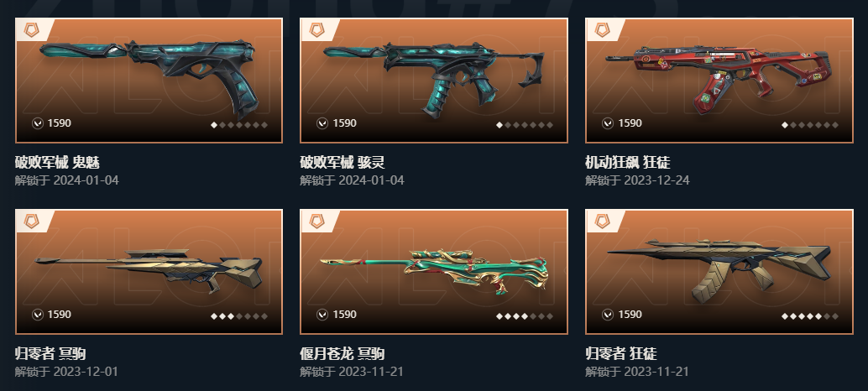Click the 偃月苍龙 冥驹 skin name
The image size is (868, 391).
pos(342,353)
